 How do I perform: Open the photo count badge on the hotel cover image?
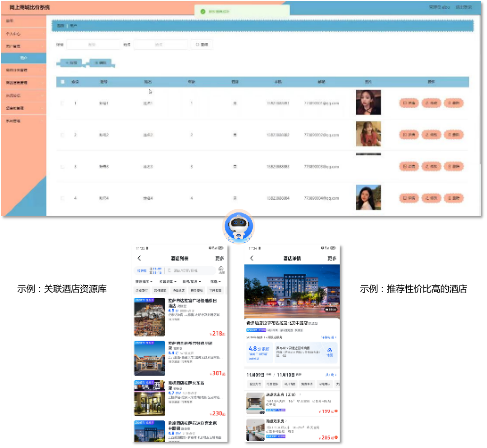pos(331,309)
